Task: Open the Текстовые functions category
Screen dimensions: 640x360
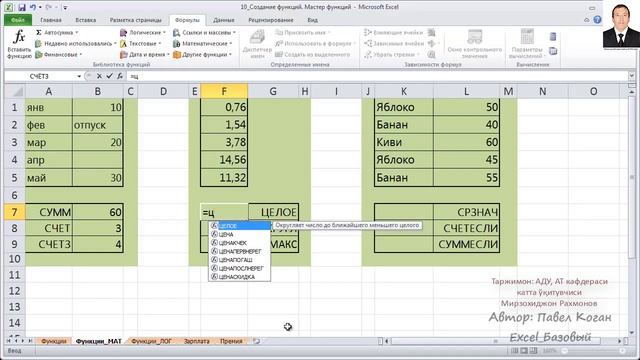Action: coord(141,43)
